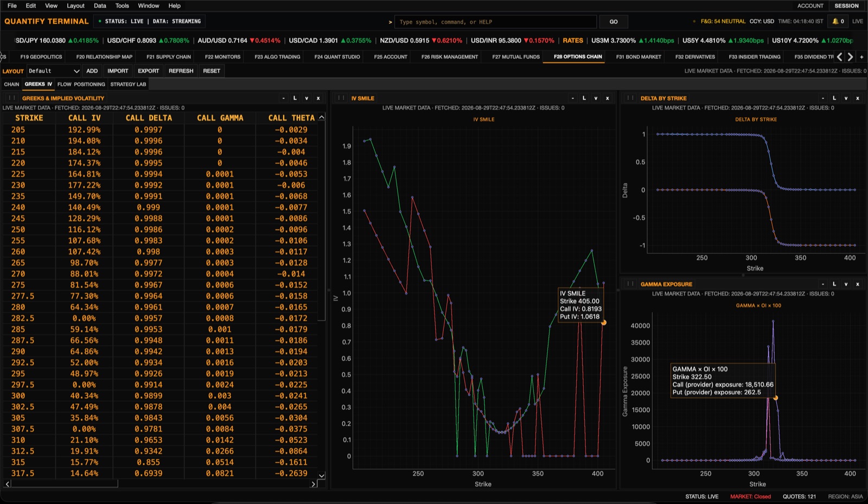The image size is (868, 504).
Task: Collapse the IV Smile panel with v
Action: tap(596, 98)
